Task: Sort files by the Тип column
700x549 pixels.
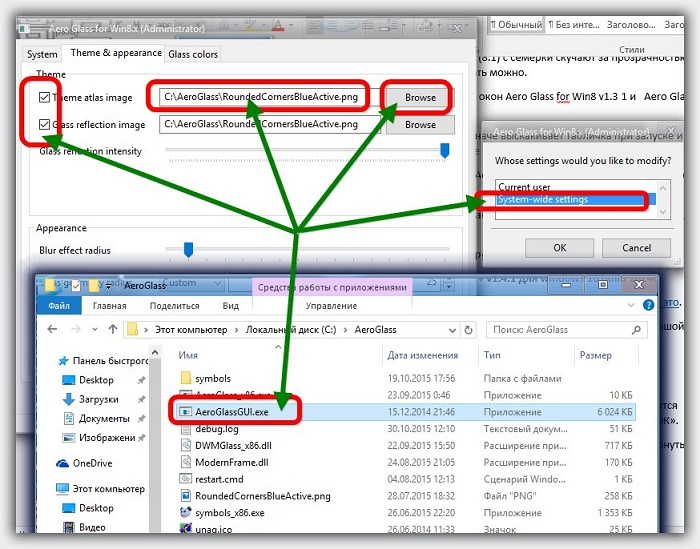Action: pyautogui.click(x=526, y=355)
